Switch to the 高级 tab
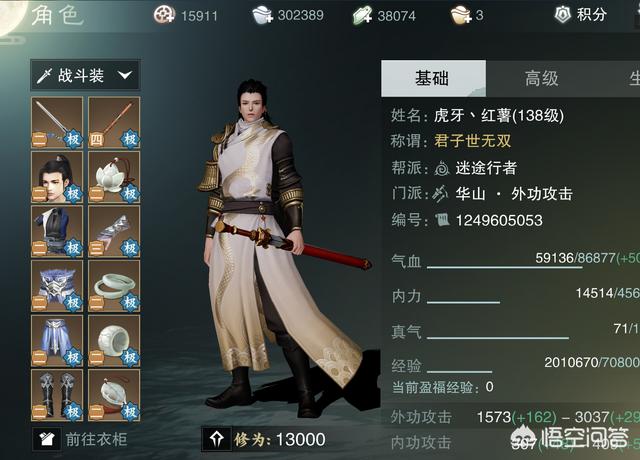Screen dimensions: 640x460 coord(542,78)
